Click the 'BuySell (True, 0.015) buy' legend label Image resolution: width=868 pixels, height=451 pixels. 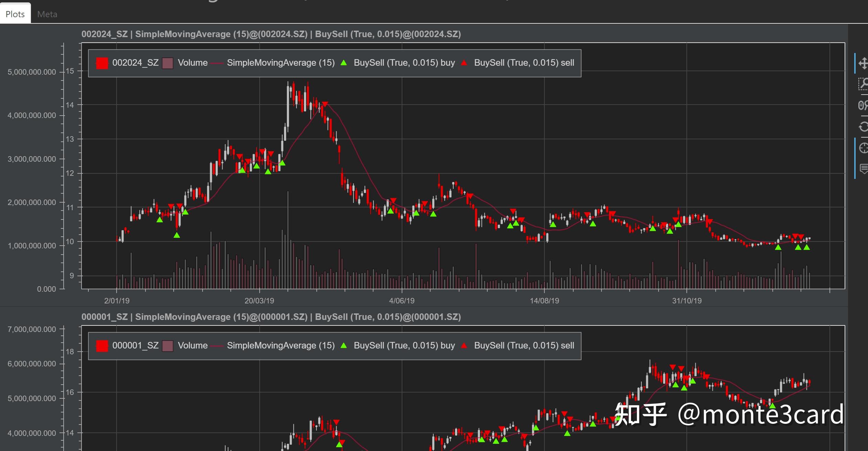(x=404, y=63)
